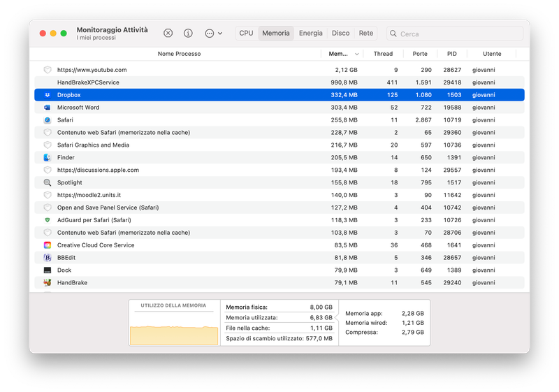Click the Compressa 2,79 GB entry
This screenshot has height=392, width=559.
click(x=385, y=332)
